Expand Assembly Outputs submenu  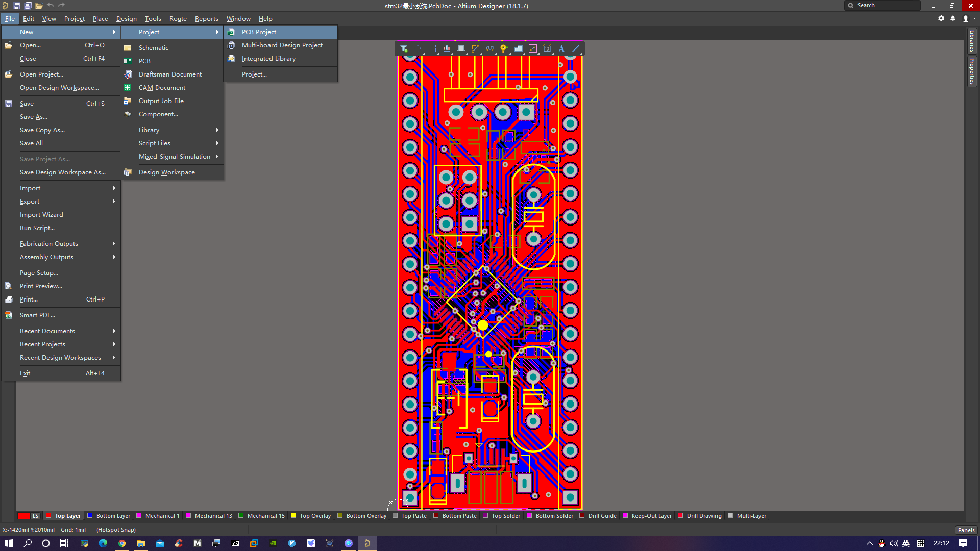(x=61, y=257)
